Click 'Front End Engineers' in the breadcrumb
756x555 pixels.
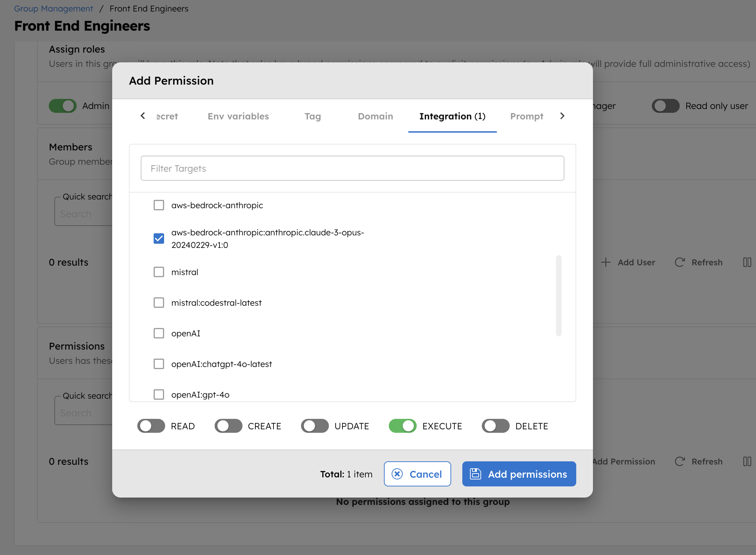click(149, 8)
